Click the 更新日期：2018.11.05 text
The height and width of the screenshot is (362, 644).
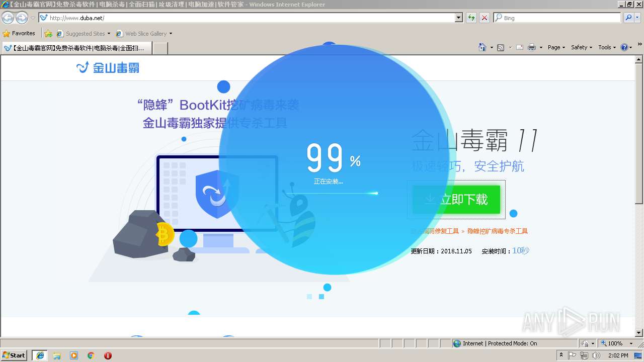coord(441,251)
